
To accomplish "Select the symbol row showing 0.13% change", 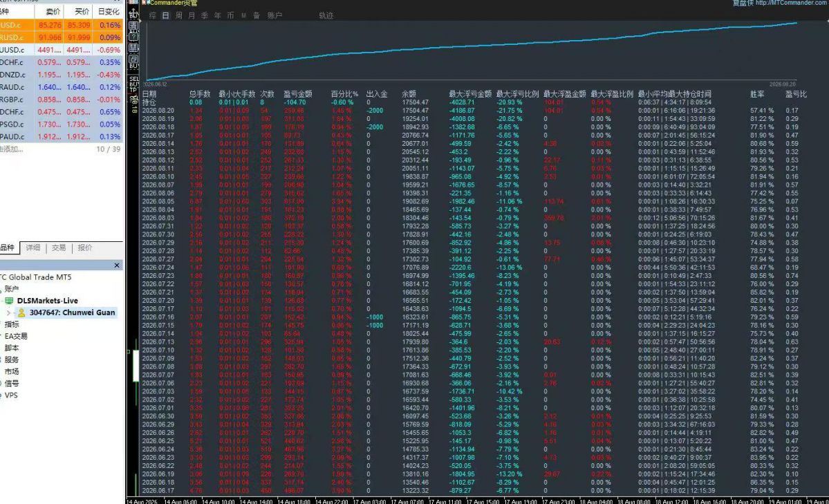I will click(62, 136).
